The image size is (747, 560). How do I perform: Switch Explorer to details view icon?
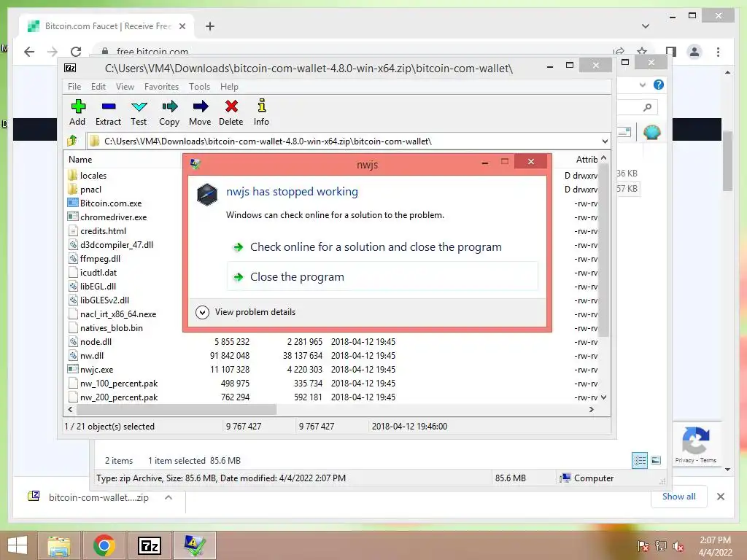click(x=640, y=460)
